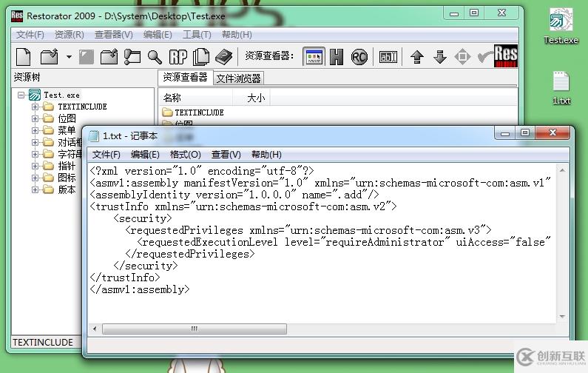Image resolution: width=588 pixels, height=373 pixels.
Task: Click the exclamation rectangle toolbar icon
Action: pyautogui.click(x=132, y=57)
